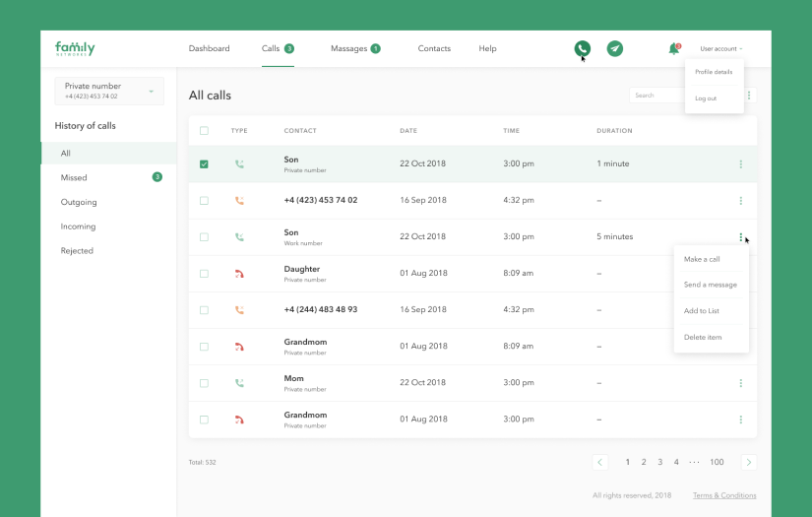Image resolution: width=812 pixels, height=517 pixels.
Task: Jump to page 100
Action: [717, 462]
